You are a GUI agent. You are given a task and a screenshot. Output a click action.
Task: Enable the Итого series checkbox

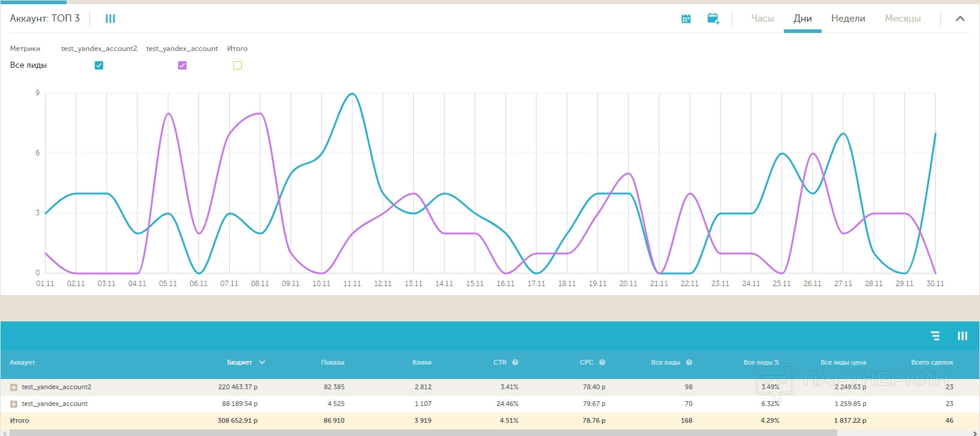point(238,65)
